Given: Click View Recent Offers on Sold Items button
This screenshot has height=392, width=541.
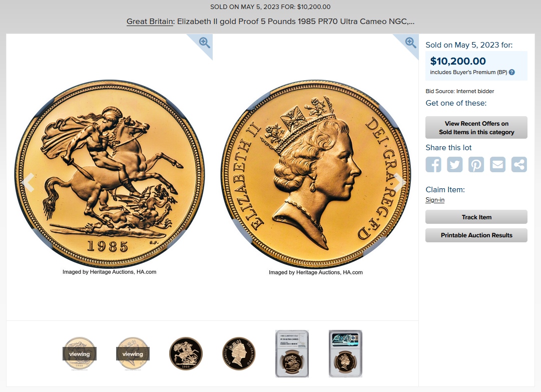Looking at the screenshot, I should pos(476,128).
